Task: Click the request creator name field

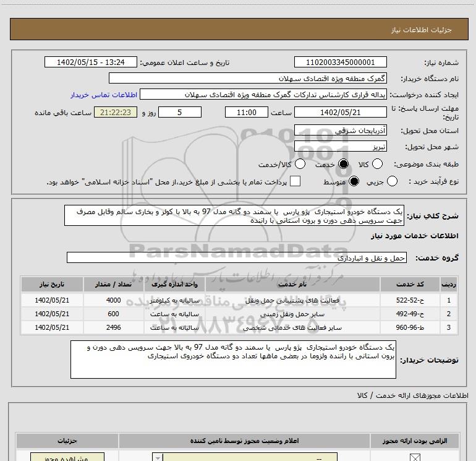Action: pos(263,95)
